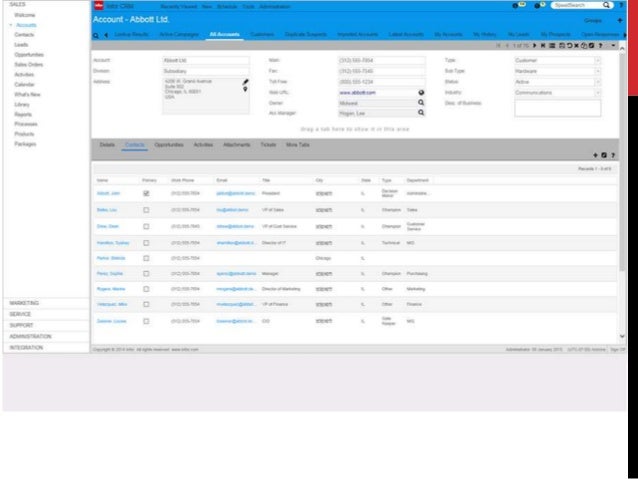638x479 pixels.
Task: Open the Abbott, John contact link
Action: 108,193
